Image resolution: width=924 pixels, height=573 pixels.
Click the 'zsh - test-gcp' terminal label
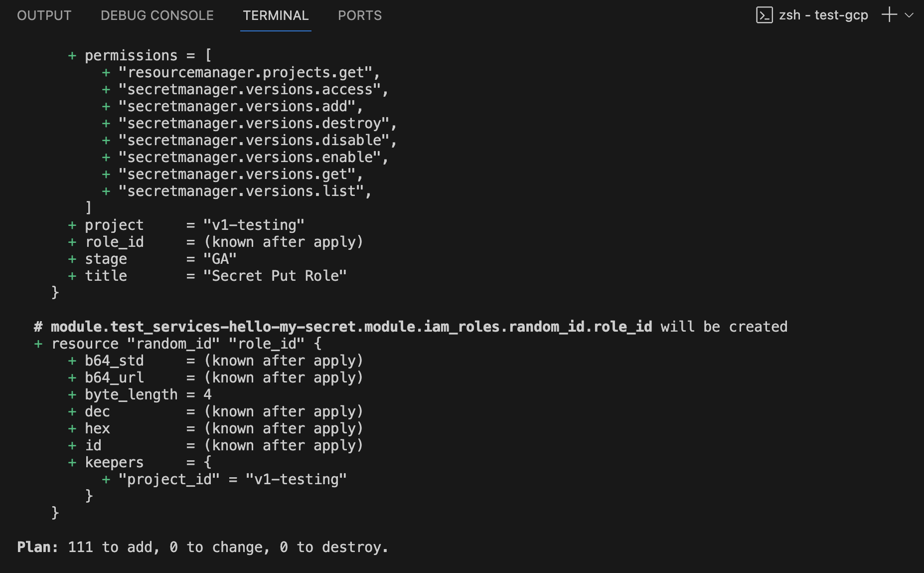tap(823, 15)
